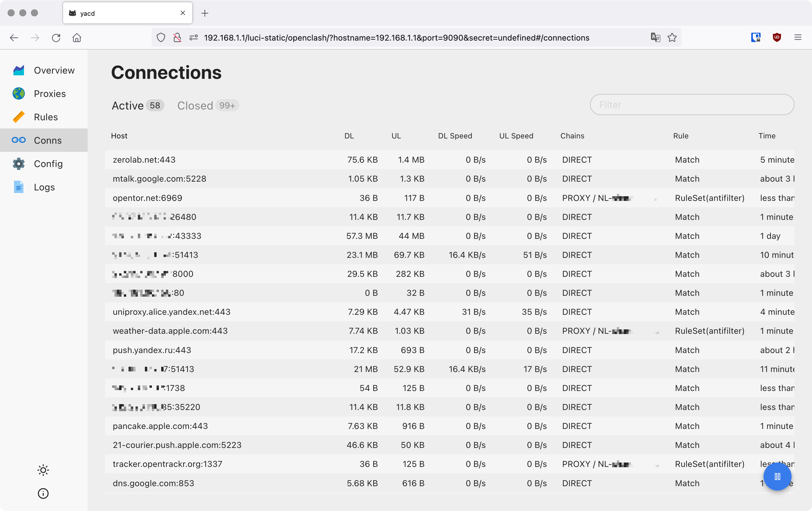
Task: Select the zerolab.net:443 connection row
Action: (144, 160)
